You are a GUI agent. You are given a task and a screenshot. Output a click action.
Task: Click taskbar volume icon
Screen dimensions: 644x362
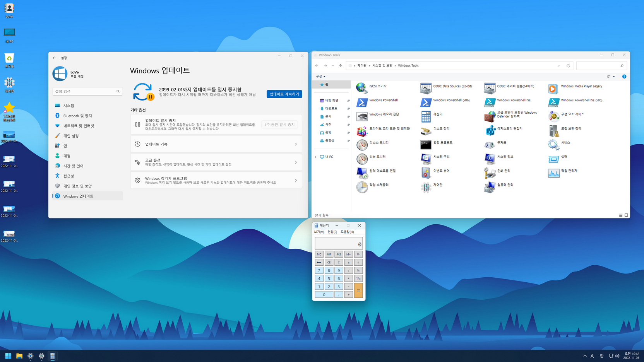click(x=617, y=356)
